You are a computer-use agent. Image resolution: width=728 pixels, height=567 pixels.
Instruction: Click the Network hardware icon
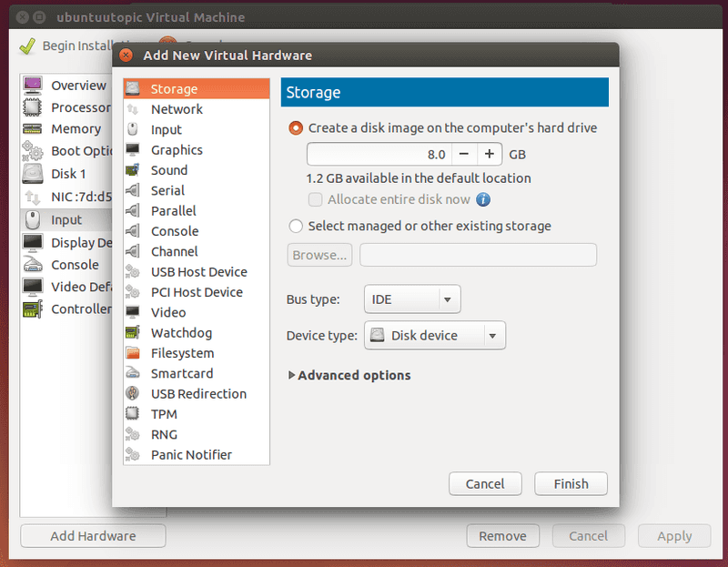pyautogui.click(x=133, y=109)
